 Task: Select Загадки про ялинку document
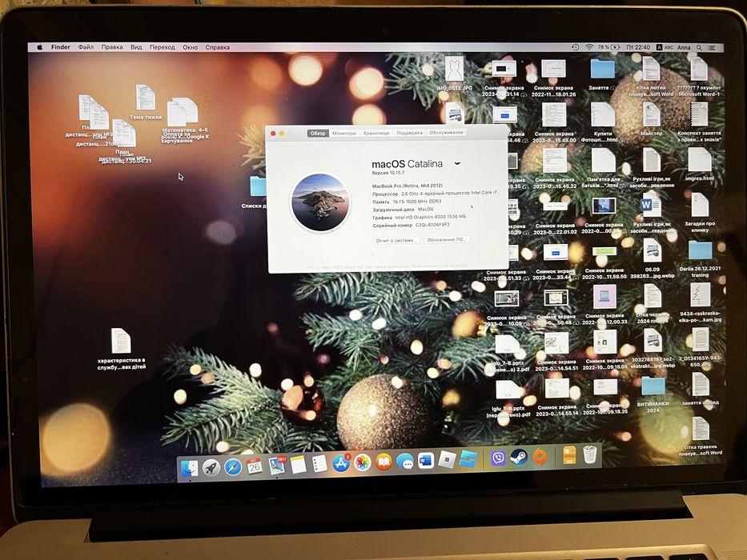tap(700, 205)
